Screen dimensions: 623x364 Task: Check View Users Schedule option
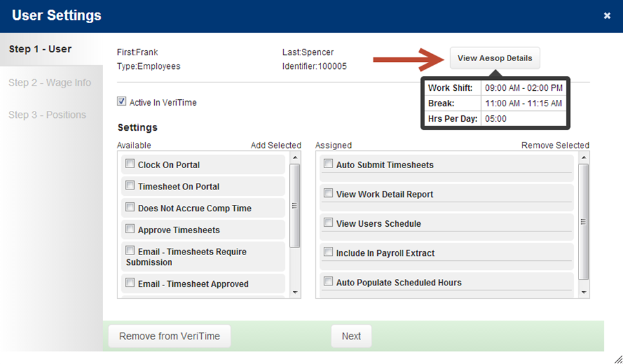tap(328, 222)
